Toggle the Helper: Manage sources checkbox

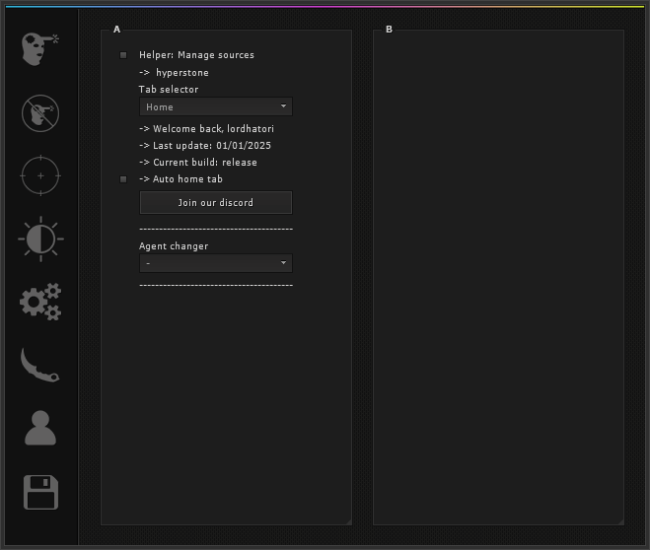123,55
